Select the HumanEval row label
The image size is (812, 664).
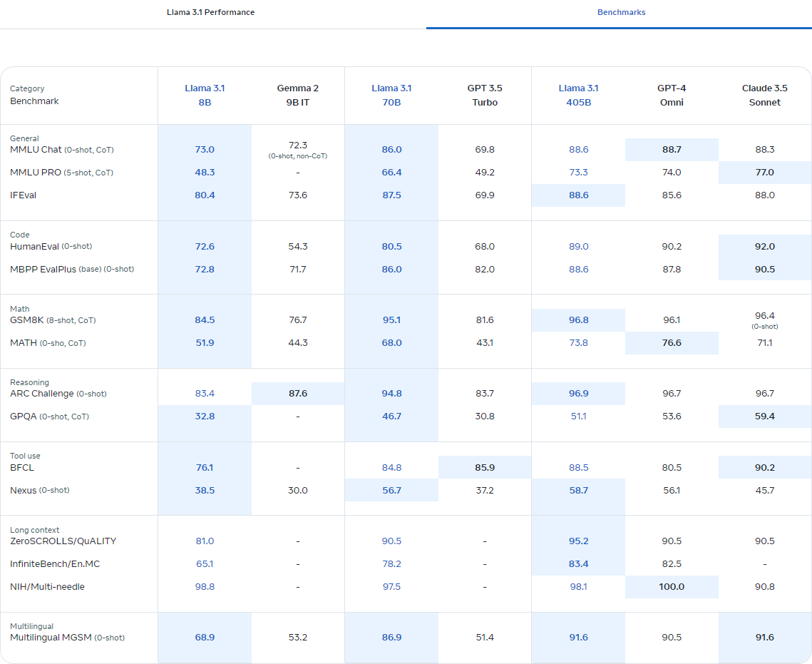51,247
